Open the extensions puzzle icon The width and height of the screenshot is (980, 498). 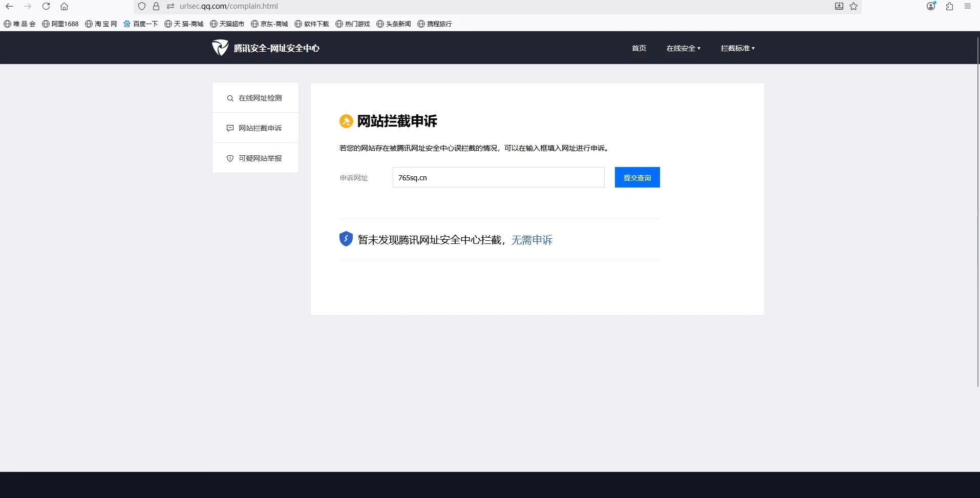(x=949, y=7)
